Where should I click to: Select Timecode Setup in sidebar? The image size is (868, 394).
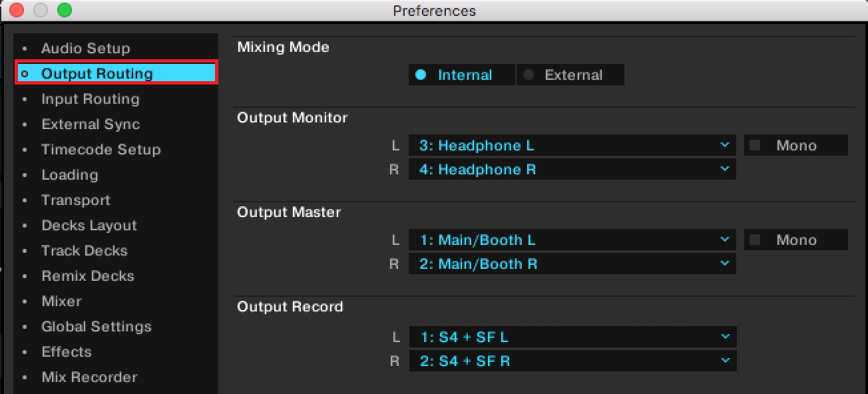click(x=101, y=150)
